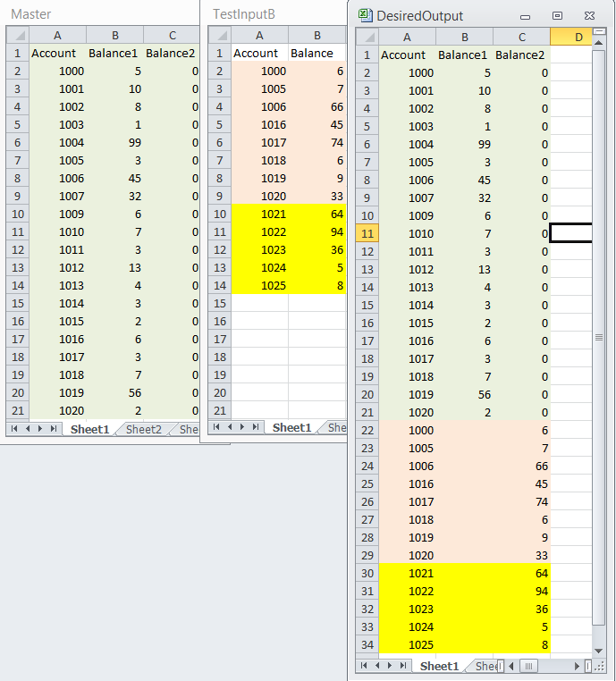Viewport: 616px width, 681px height.
Task: Minimize the DesiredOutput window
Action: (525, 16)
